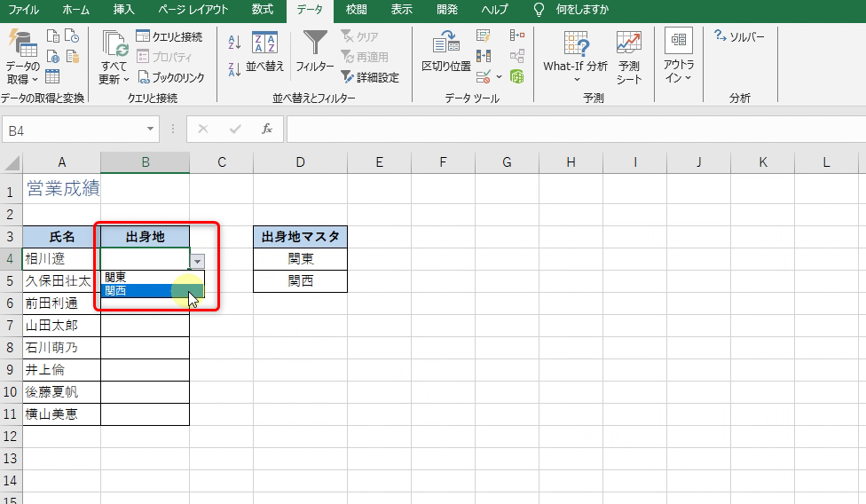Click the insert function fx icon
The height and width of the screenshot is (504, 866).
point(266,130)
